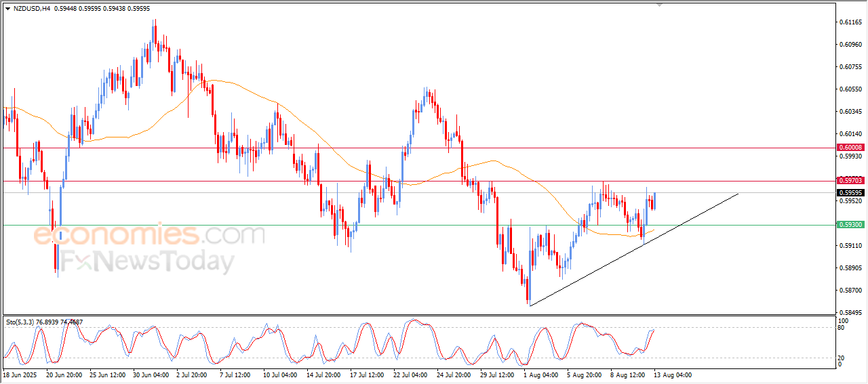Screen dimensions: 868x384
Task: Select the upper red horizontal line at 0.60008
Action: (418, 148)
